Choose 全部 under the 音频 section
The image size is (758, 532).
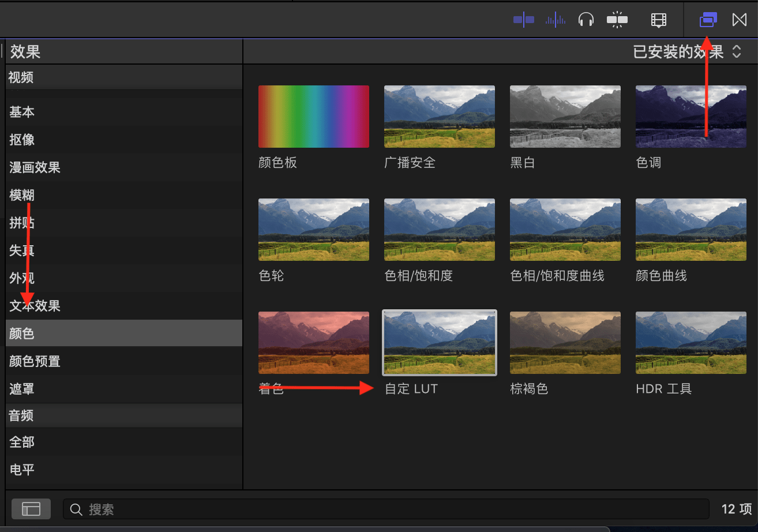[22, 442]
